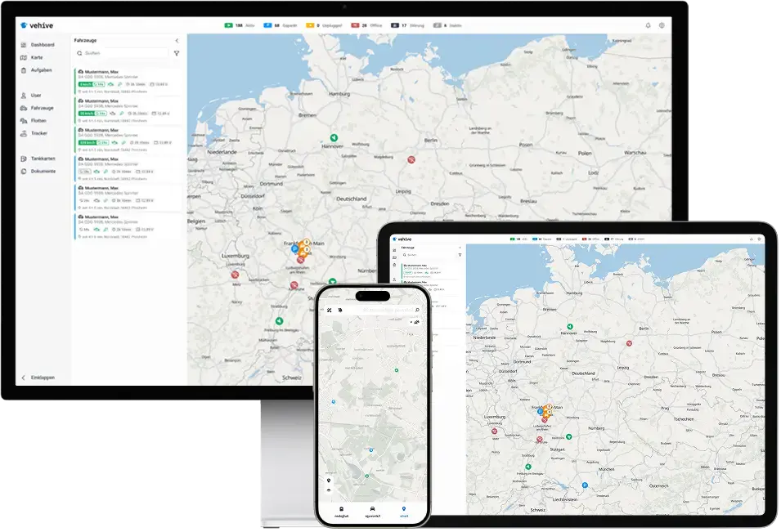Open the filter icon in Fahrzeuge panel
Image resolution: width=781 pixels, height=532 pixels.
(x=177, y=52)
